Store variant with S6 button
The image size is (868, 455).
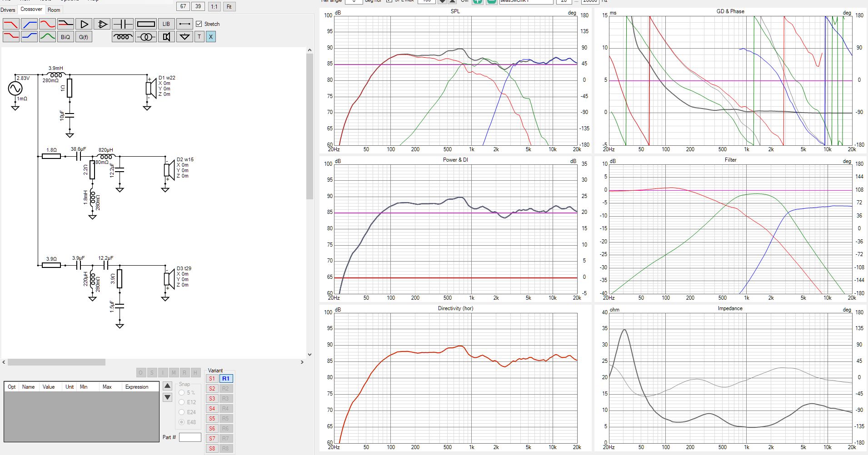tap(212, 429)
